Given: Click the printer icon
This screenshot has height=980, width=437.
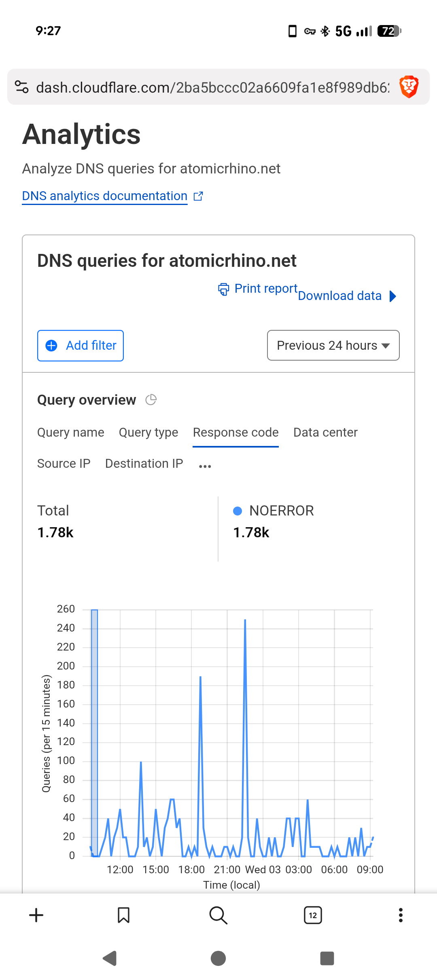Looking at the screenshot, I should [x=224, y=289].
